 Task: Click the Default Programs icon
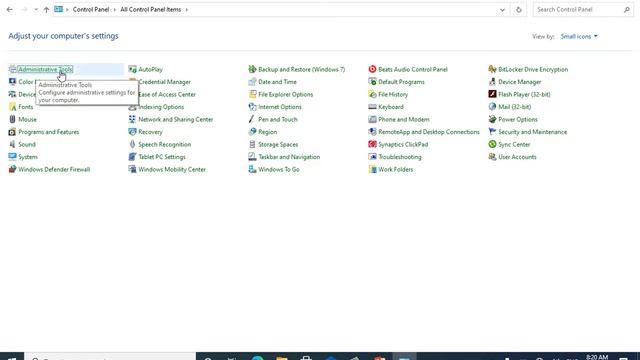pos(372,82)
